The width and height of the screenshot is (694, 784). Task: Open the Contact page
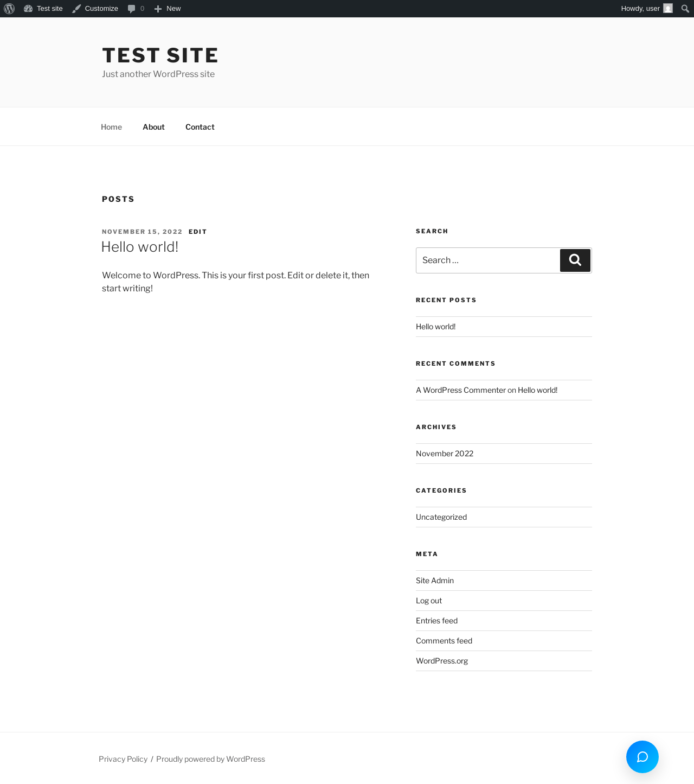(200, 127)
